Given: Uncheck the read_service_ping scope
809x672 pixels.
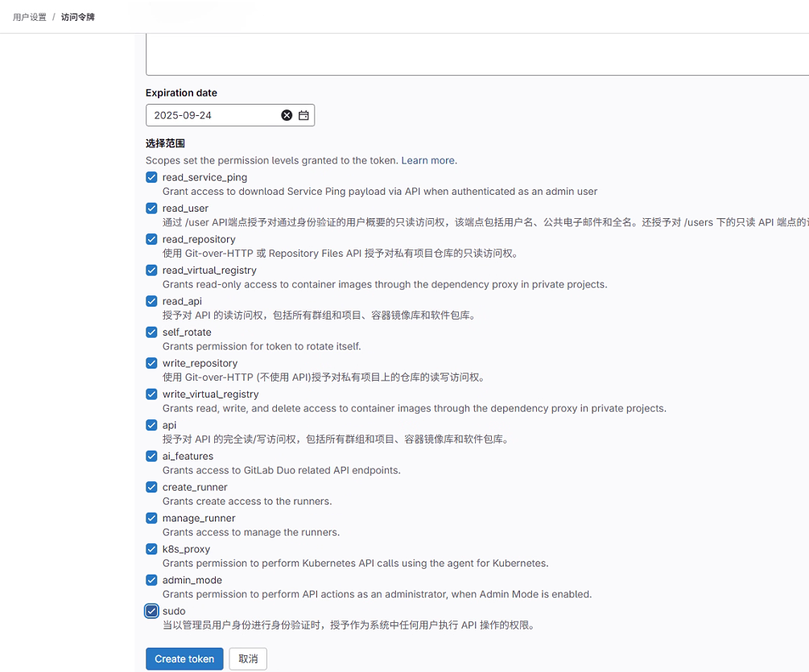Looking at the screenshot, I should pyautogui.click(x=151, y=177).
